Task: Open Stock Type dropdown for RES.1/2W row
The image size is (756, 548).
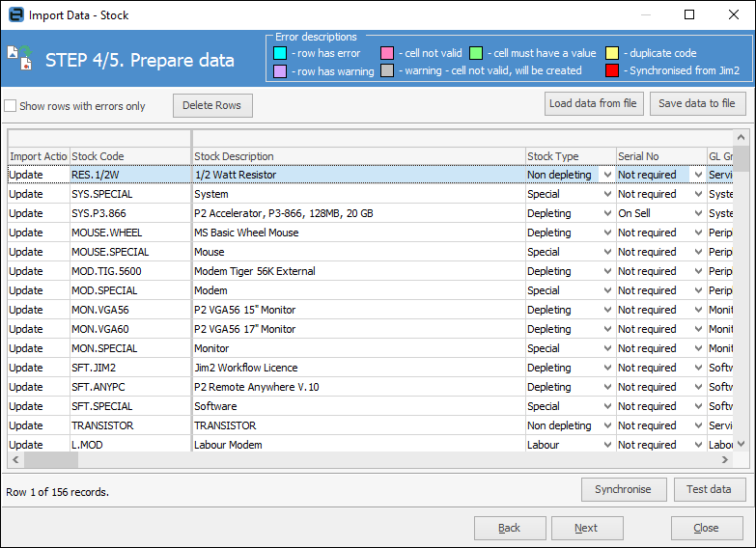Action: pyautogui.click(x=606, y=175)
